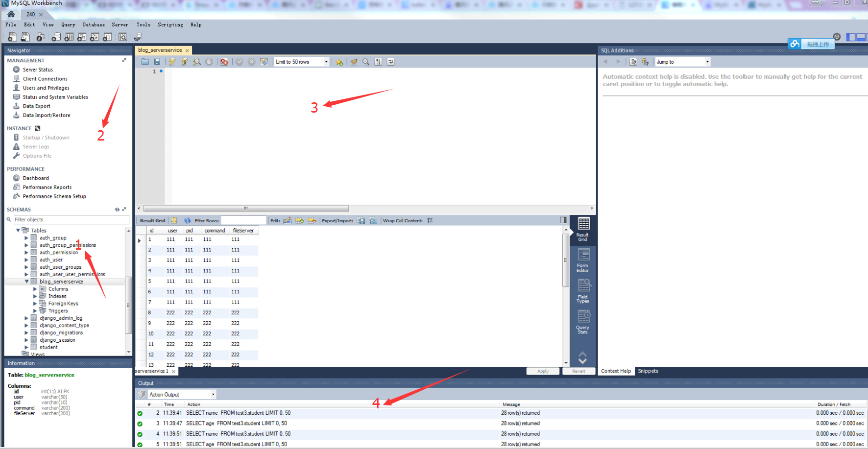The width and height of the screenshot is (868, 449).
Task: Open Server Status in Management
Action: coord(38,70)
